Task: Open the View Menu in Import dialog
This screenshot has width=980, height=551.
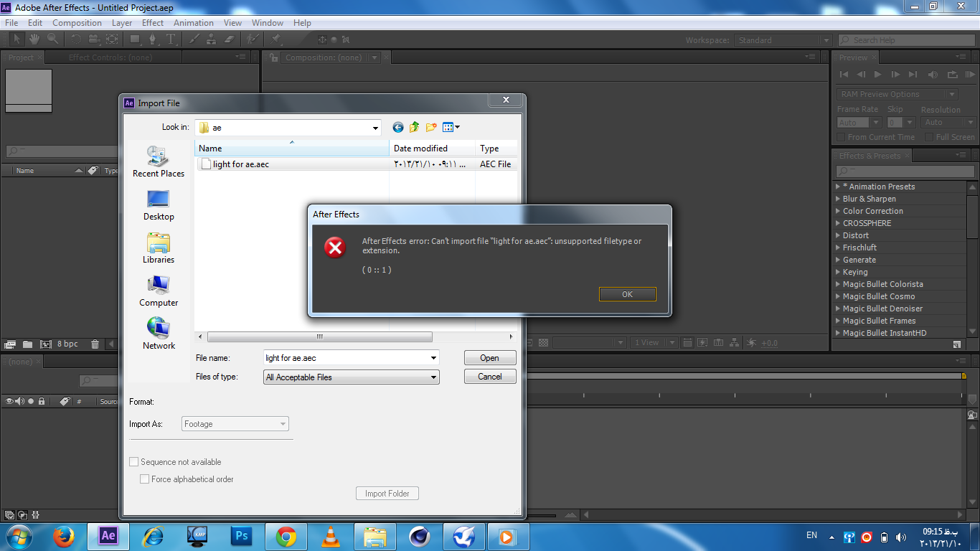Action: click(451, 127)
